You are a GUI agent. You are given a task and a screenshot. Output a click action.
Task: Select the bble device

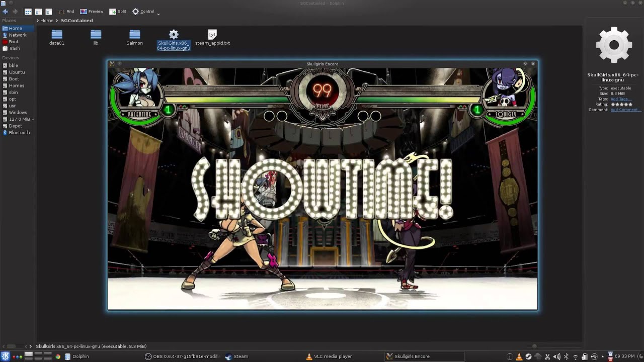[18, 65]
